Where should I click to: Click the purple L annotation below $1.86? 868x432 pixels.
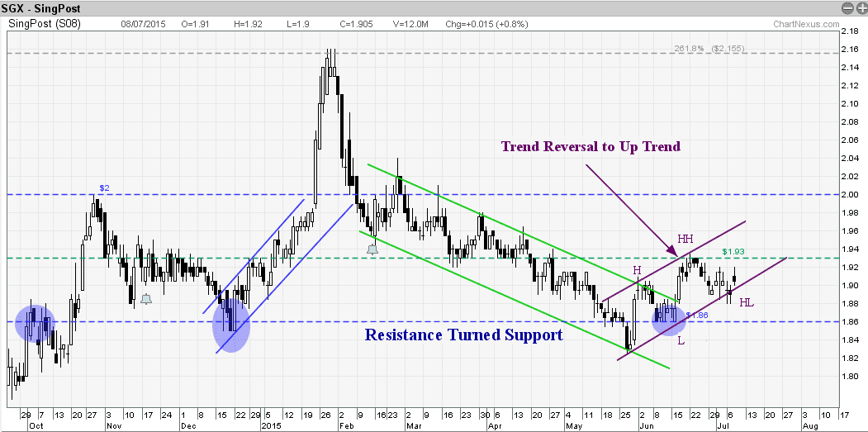click(x=681, y=341)
